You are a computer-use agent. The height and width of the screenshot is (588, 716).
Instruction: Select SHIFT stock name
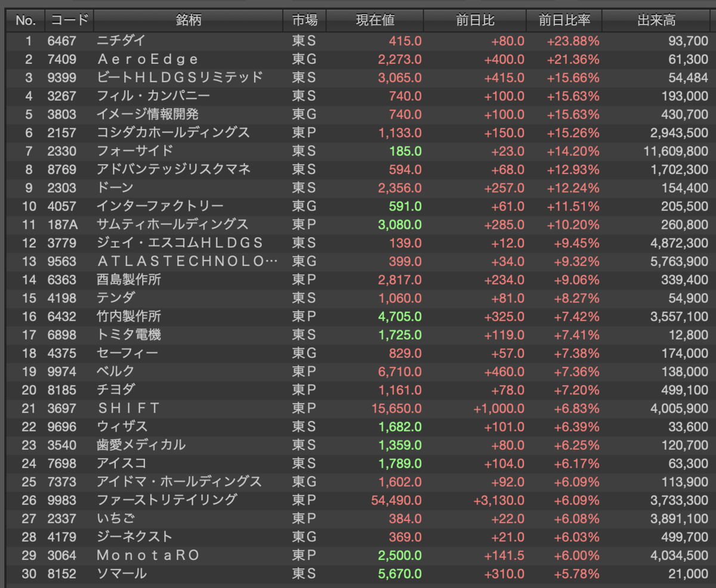(129, 408)
